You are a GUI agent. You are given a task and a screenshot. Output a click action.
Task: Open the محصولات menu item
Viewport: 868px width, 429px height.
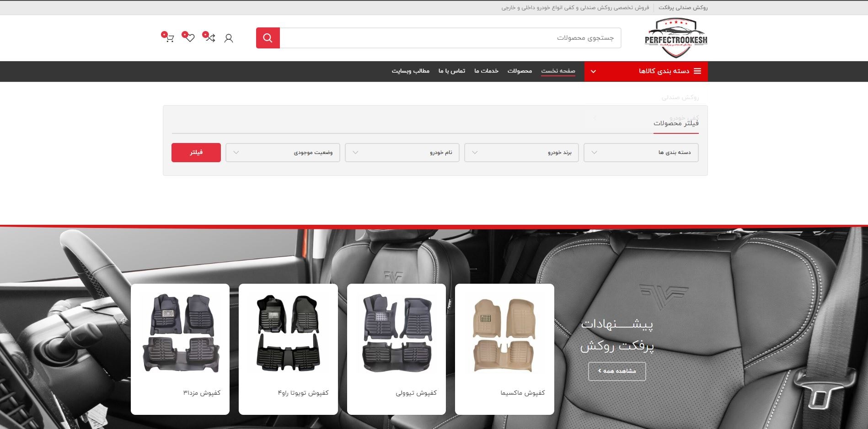click(520, 71)
